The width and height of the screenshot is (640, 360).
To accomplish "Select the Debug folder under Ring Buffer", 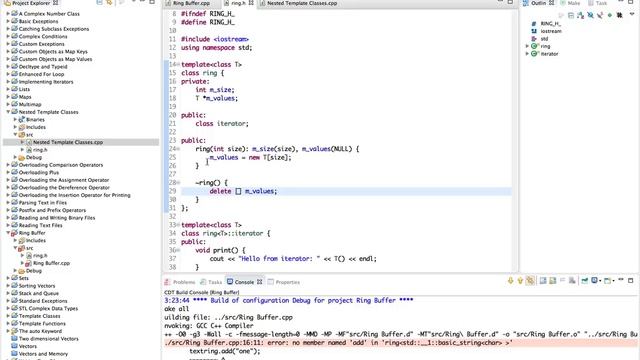I will click(x=33, y=271).
